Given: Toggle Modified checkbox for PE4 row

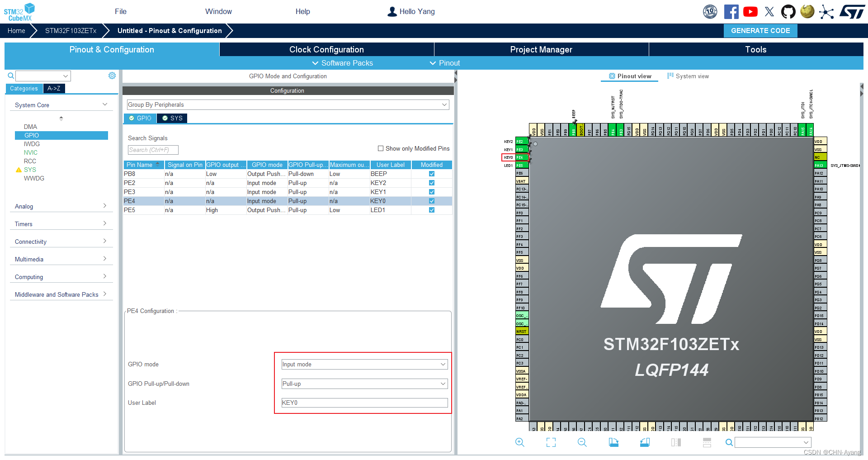Looking at the screenshot, I should 432,201.
